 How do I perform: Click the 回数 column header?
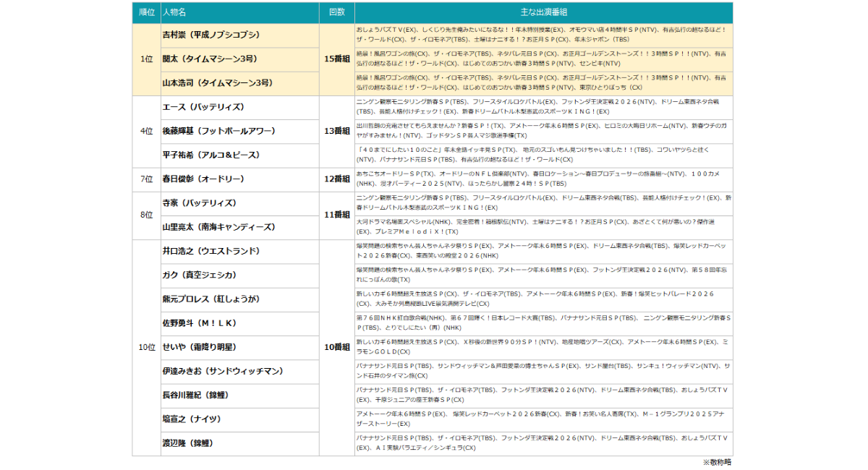click(x=336, y=12)
